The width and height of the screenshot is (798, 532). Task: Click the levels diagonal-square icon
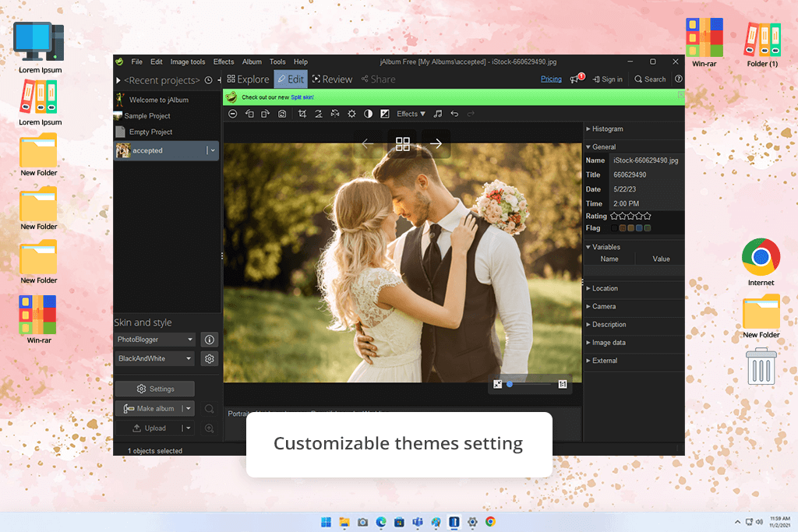coord(385,114)
